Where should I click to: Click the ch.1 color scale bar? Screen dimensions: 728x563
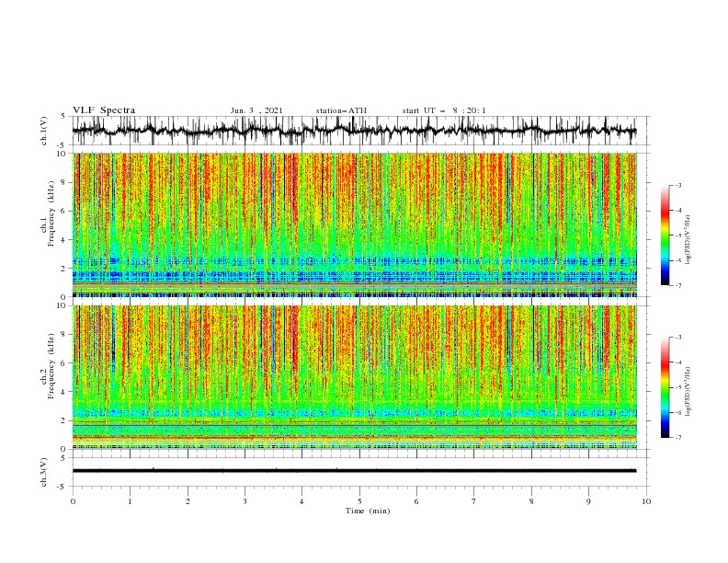point(665,236)
